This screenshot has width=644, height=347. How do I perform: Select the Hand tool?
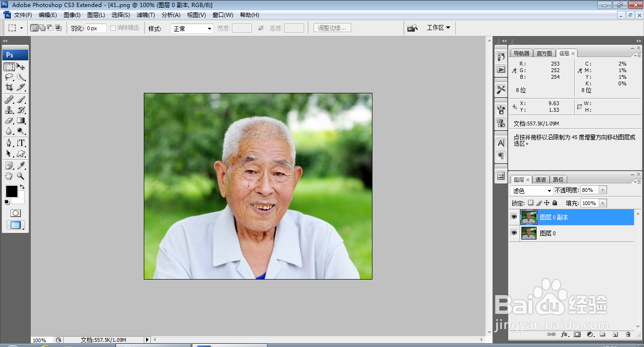9,176
